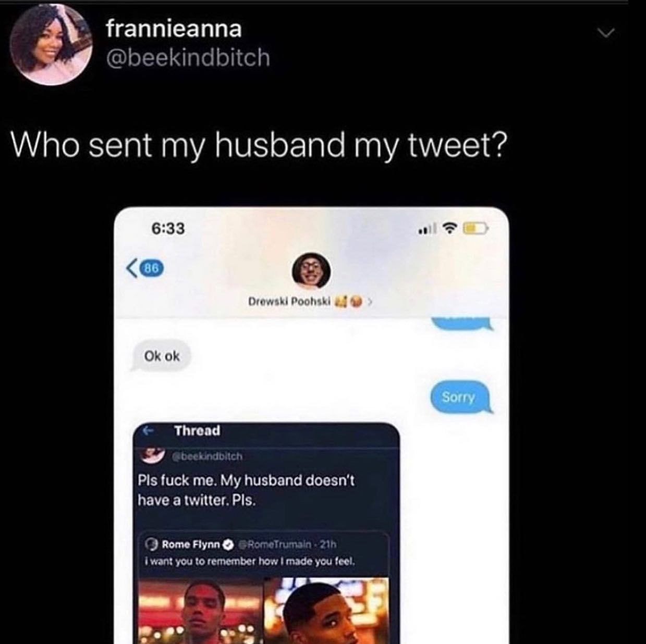This screenshot has height=644, width=646.
Task: Click the battery icon in status bar
Action: (x=474, y=228)
